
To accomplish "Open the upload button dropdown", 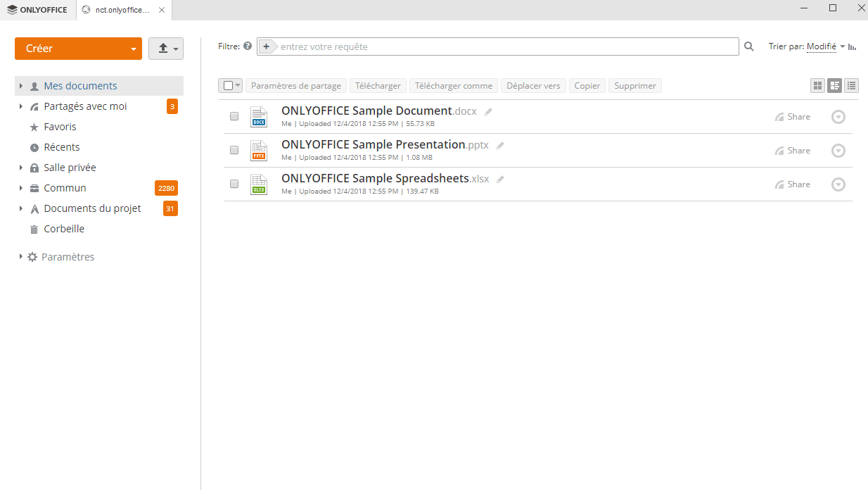I will [166, 49].
